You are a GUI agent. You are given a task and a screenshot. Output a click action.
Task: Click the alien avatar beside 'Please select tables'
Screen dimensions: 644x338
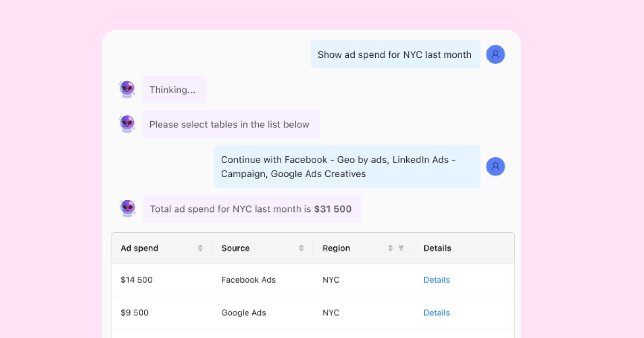(x=127, y=124)
